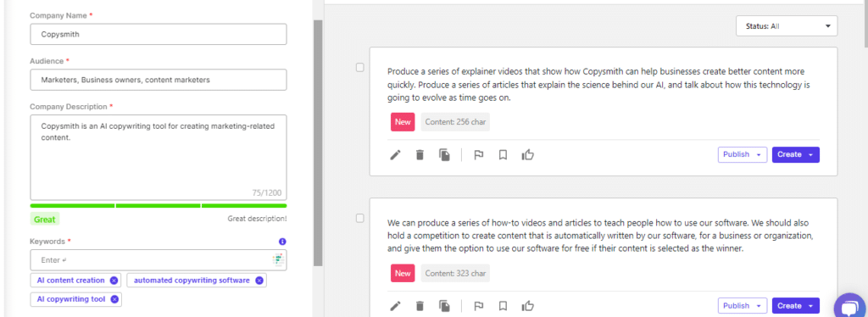The image size is (868, 317).
Task: Bookmark the how-to videos result
Action: pos(503,305)
